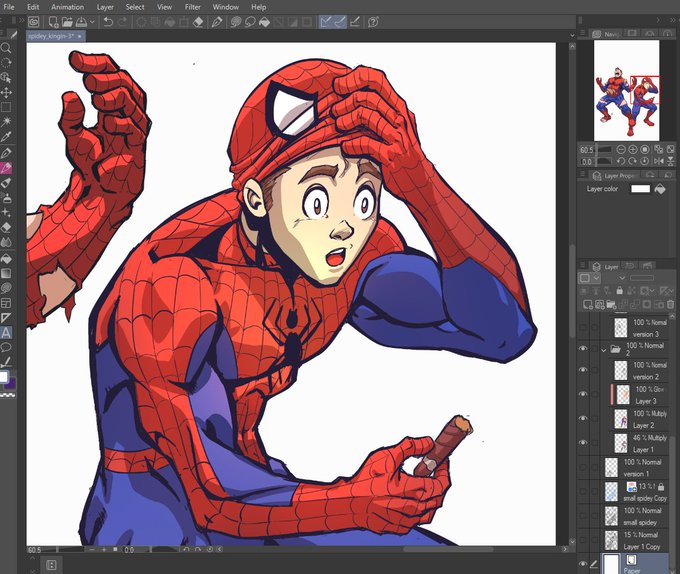Open Layer panel hamburger menu
This screenshot has width=680, height=574.
pyautogui.click(x=583, y=266)
